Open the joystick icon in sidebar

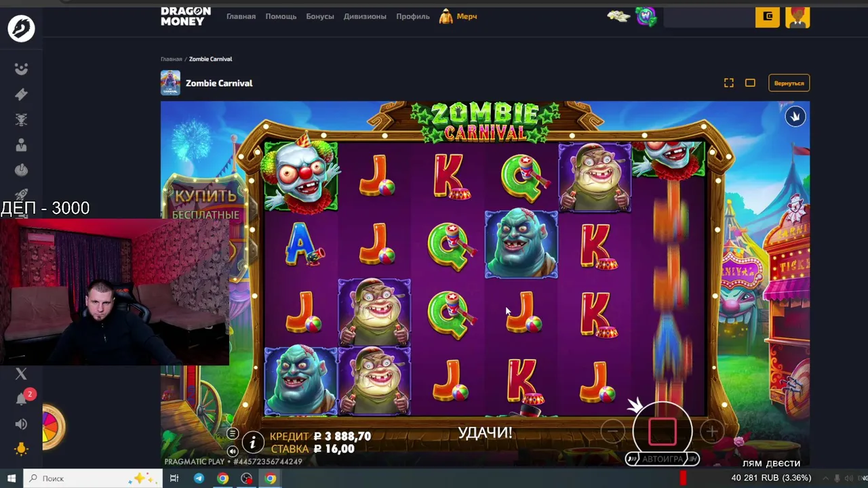tap(21, 170)
